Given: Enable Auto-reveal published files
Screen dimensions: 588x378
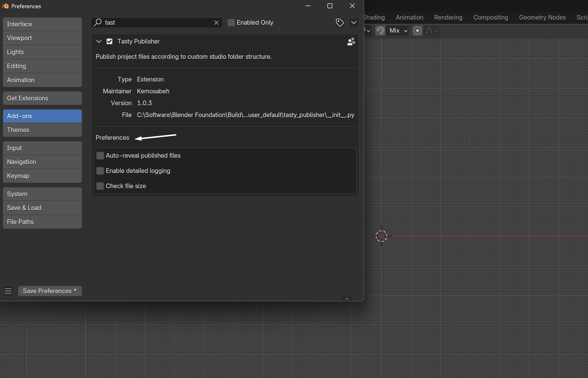Looking at the screenshot, I should [x=100, y=156].
